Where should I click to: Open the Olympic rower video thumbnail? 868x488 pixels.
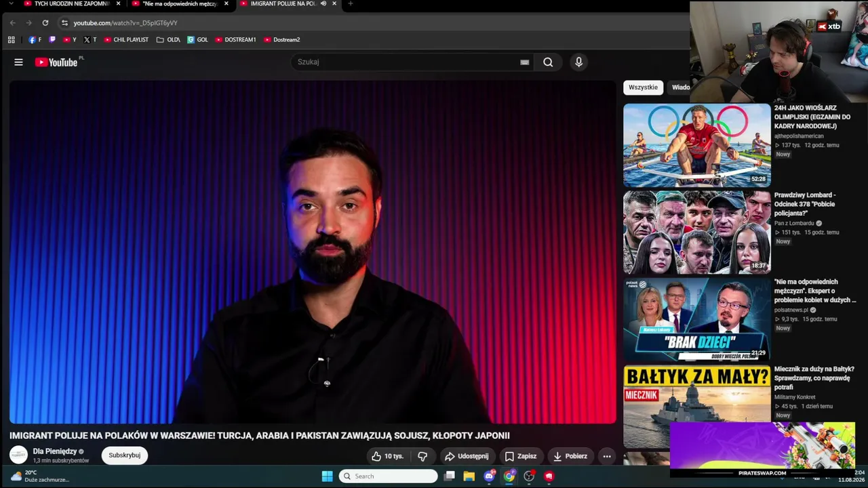(x=697, y=145)
